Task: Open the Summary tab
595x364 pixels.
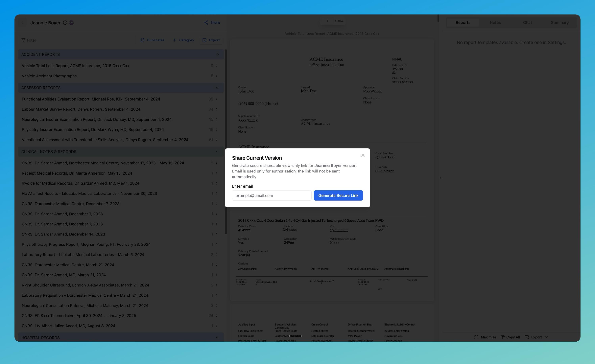Action: [559, 22]
